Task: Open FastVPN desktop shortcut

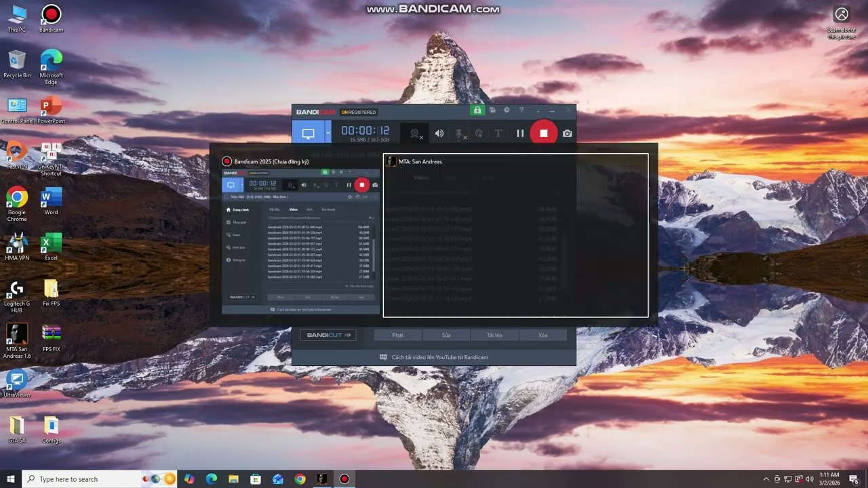Action: click(17, 156)
